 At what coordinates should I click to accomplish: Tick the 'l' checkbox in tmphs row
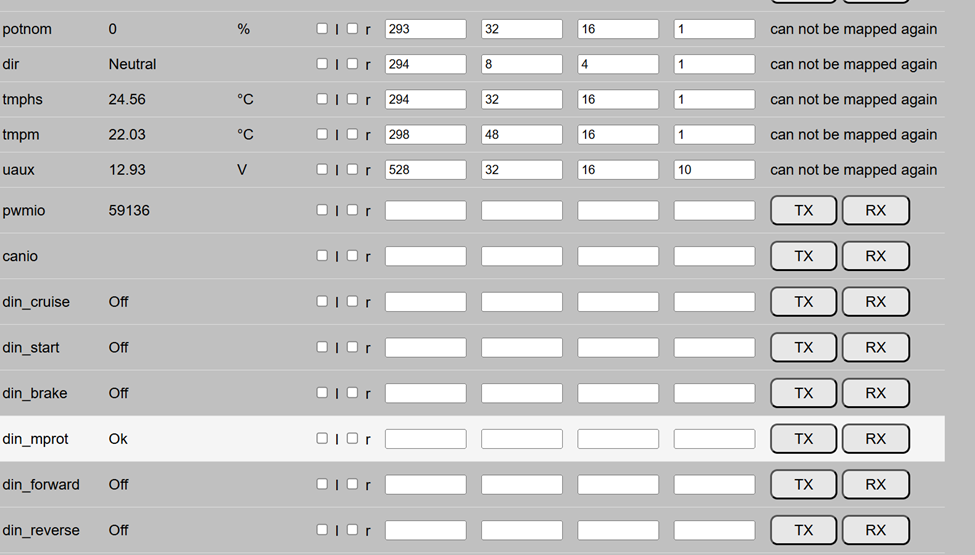(322, 99)
